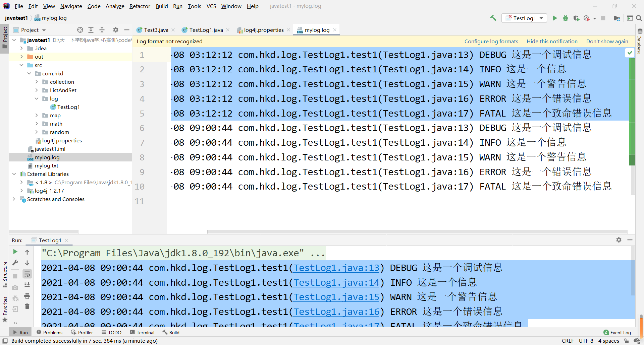Toggle read-only lock icon in status bar
Screen dimensions: 644x345
coord(626,341)
